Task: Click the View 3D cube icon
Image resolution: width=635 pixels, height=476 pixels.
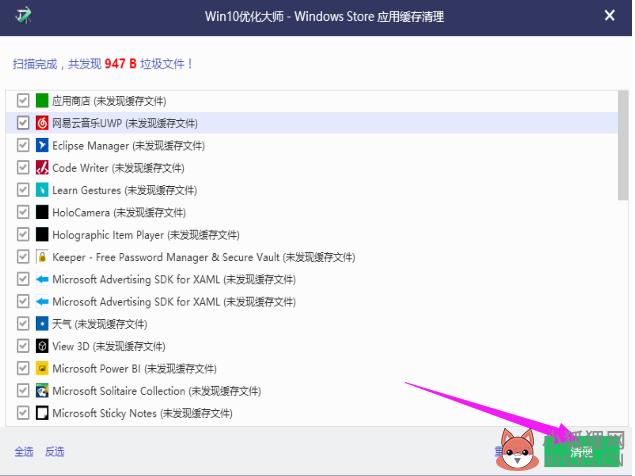Action: pos(42,346)
